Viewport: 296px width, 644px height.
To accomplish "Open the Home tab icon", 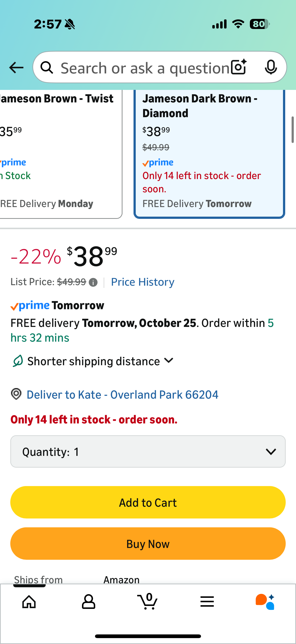I will click(x=29, y=602).
